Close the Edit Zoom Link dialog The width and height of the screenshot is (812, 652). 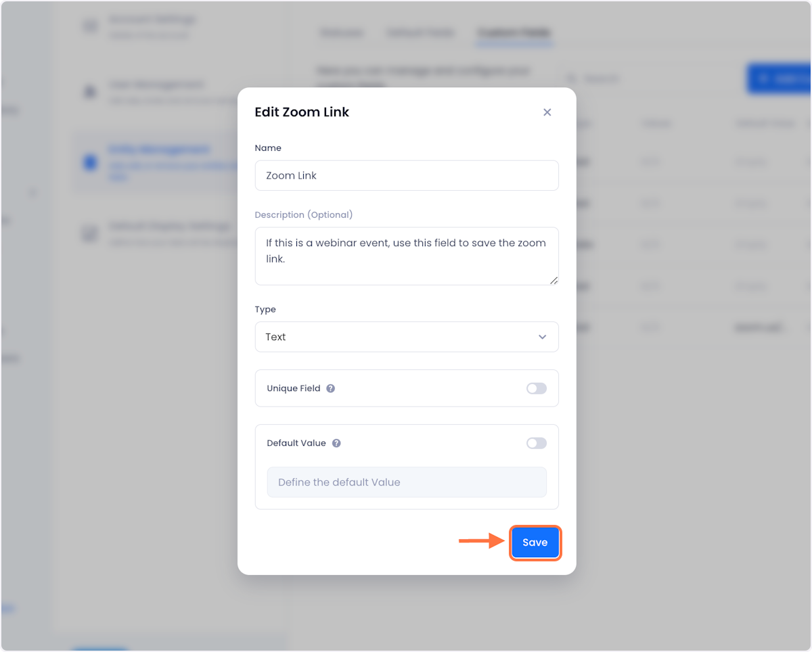tap(547, 112)
